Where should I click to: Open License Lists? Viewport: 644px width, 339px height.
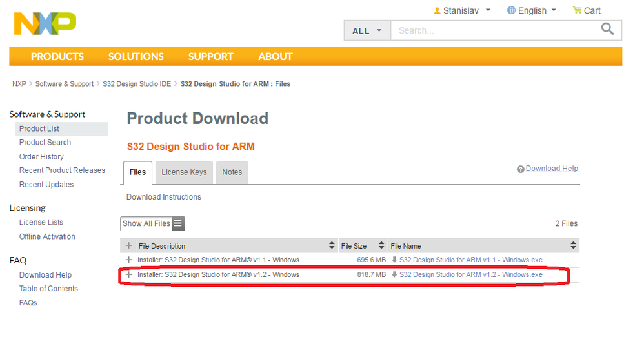coord(41,222)
